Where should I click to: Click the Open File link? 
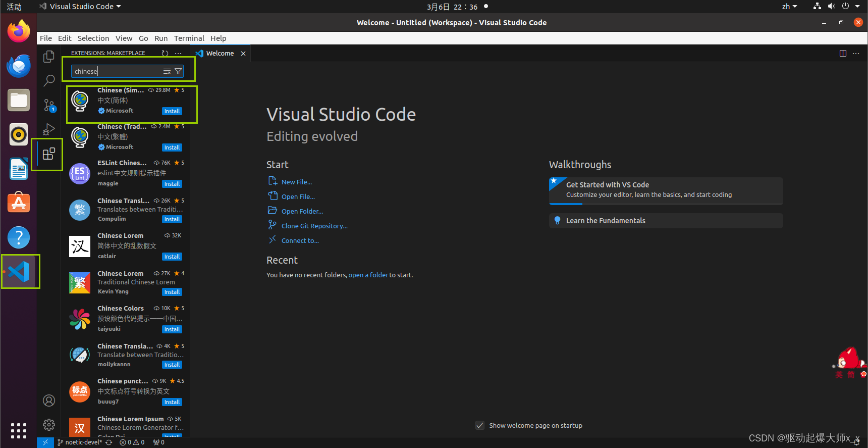298,196
